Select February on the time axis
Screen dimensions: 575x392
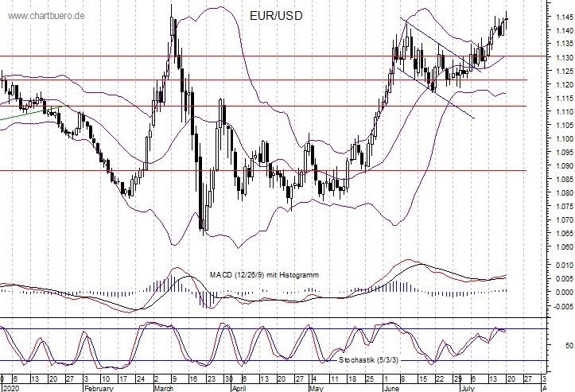pyautogui.click(x=101, y=388)
